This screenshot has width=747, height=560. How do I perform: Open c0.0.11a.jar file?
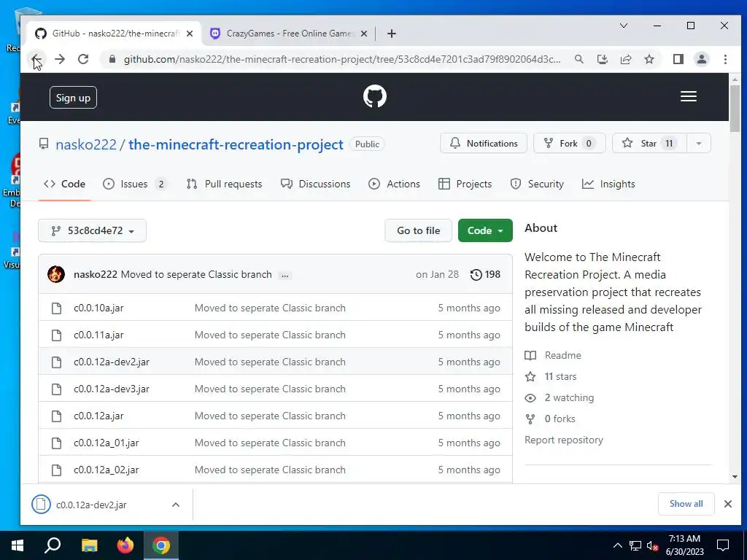point(98,335)
